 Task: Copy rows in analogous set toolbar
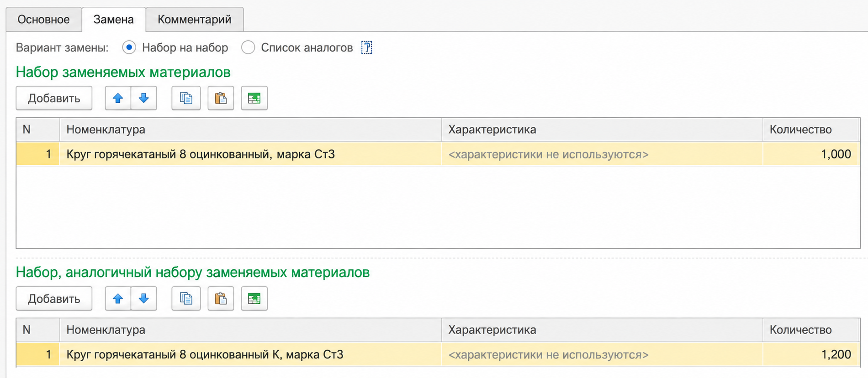(x=186, y=299)
